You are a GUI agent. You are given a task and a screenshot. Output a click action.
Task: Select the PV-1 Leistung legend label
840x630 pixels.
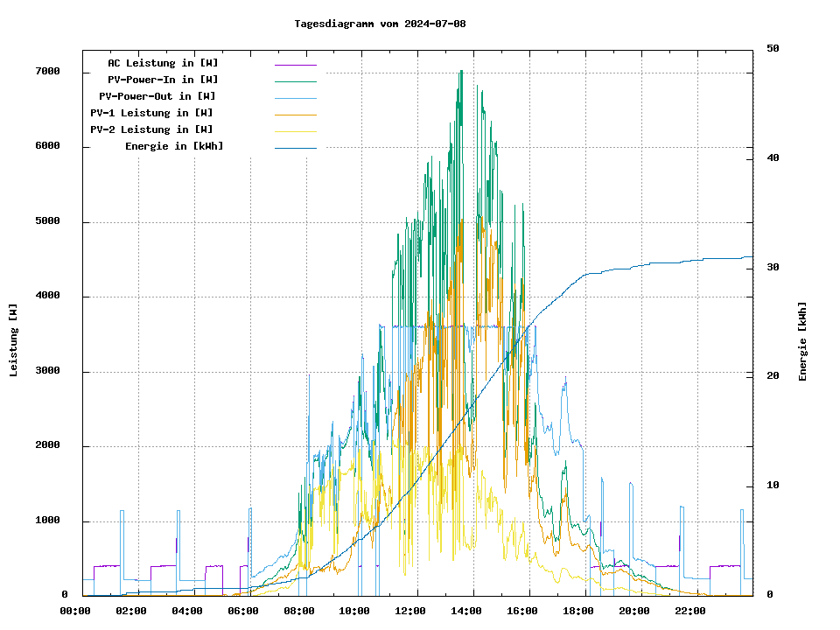(151, 113)
